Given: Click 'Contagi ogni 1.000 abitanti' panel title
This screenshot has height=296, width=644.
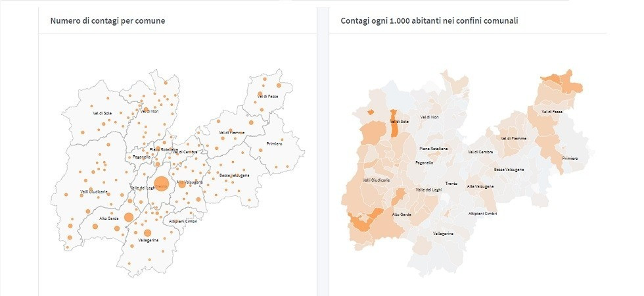Looking at the screenshot, I should click(x=429, y=20).
